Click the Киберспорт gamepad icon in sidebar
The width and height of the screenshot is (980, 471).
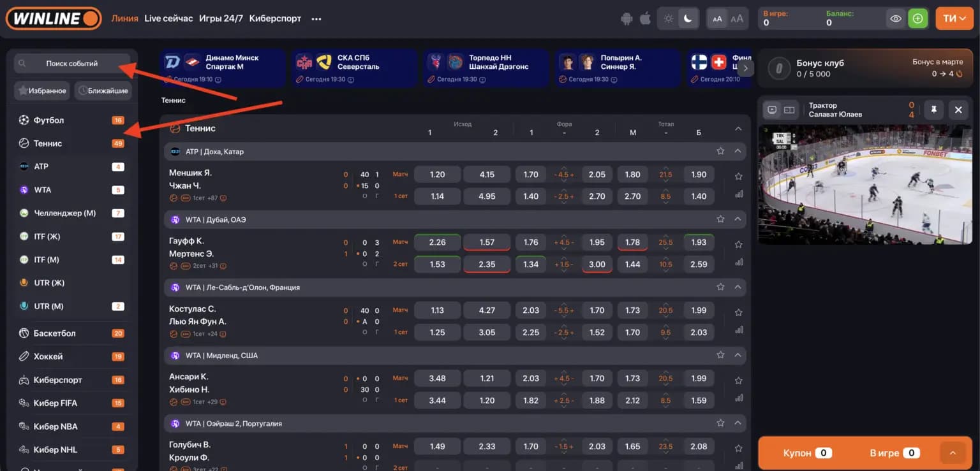pyautogui.click(x=24, y=380)
